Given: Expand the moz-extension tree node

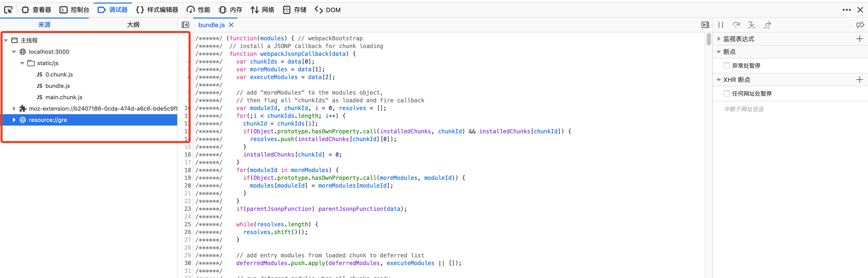Looking at the screenshot, I should coord(14,109).
